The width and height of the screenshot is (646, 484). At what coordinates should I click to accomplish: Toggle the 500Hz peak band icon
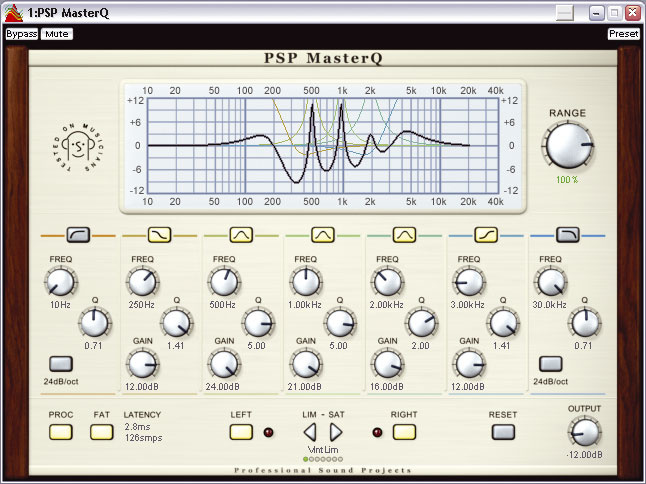click(241, 235)
